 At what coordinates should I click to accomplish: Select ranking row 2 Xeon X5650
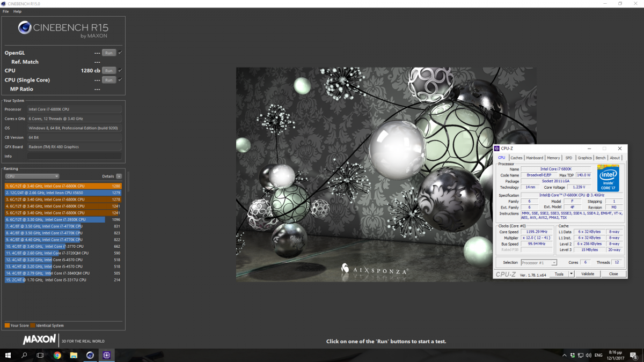pos(63,193)
